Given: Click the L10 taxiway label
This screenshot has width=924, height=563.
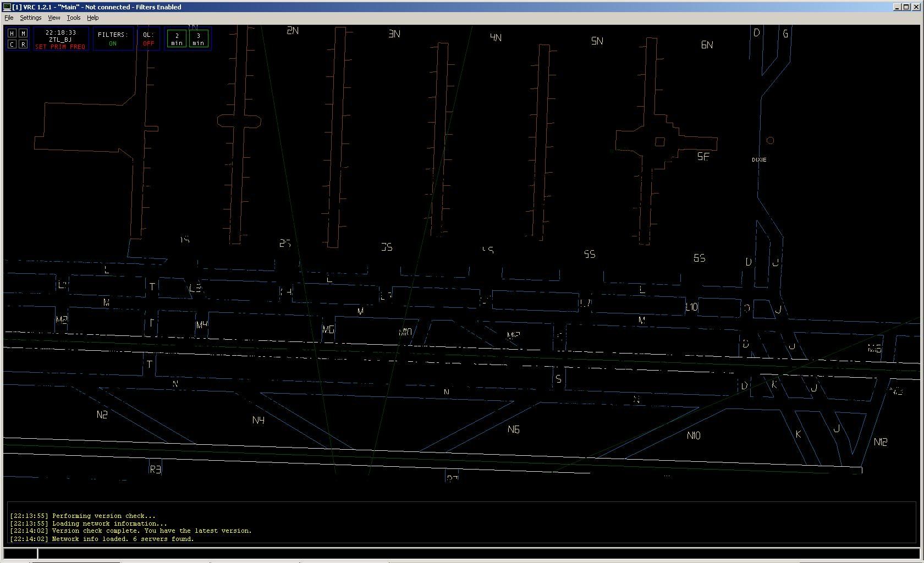Looking at the screenshot, I should click(691, 307).
